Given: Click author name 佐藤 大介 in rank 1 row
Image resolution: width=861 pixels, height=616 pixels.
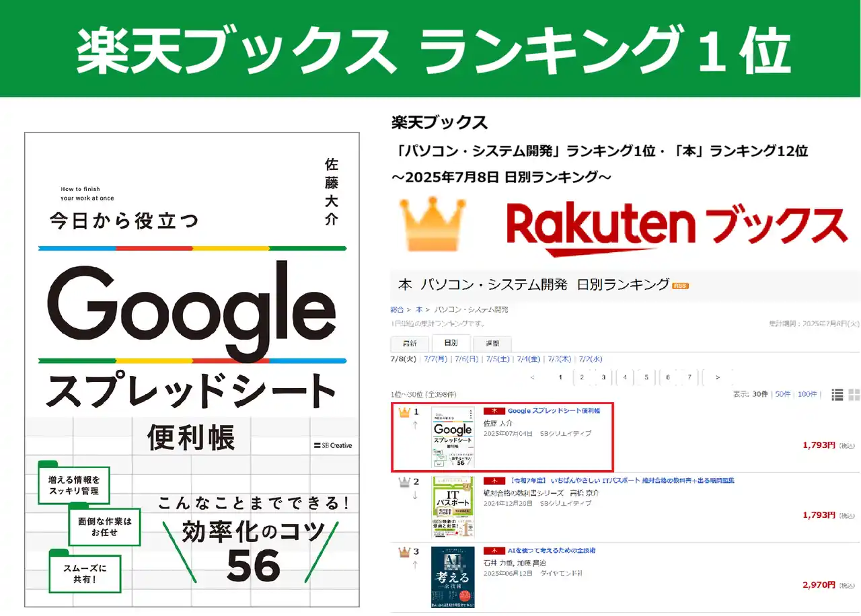Looking at the screenshot, I should (498, 424).
